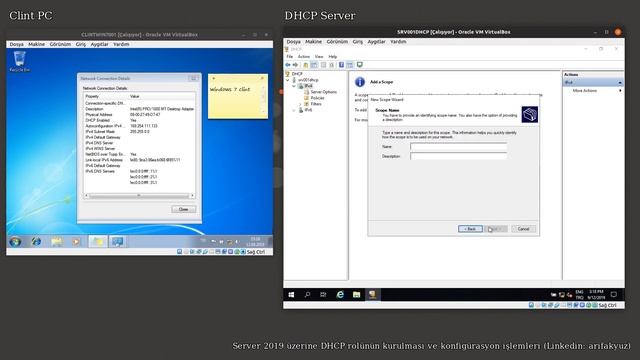
Task: Click the Back arrow in DHCP toolbar
Action: click(x=288, y=65)
